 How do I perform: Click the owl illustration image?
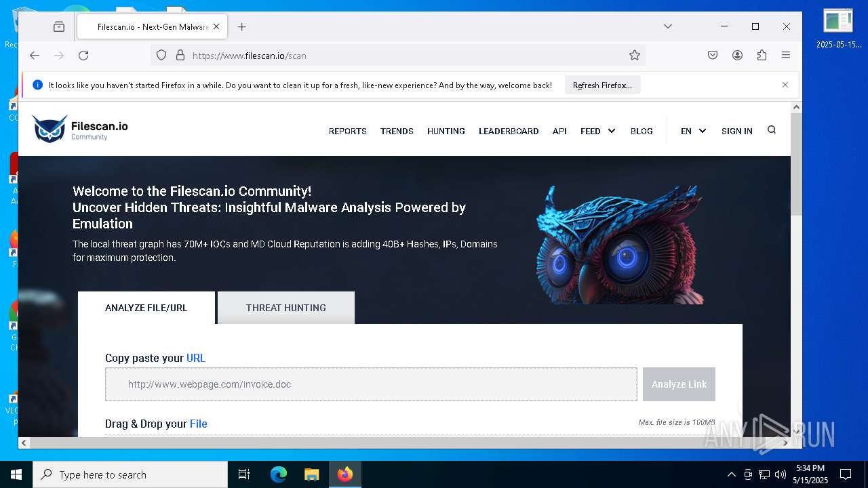[x=620, y=244]
